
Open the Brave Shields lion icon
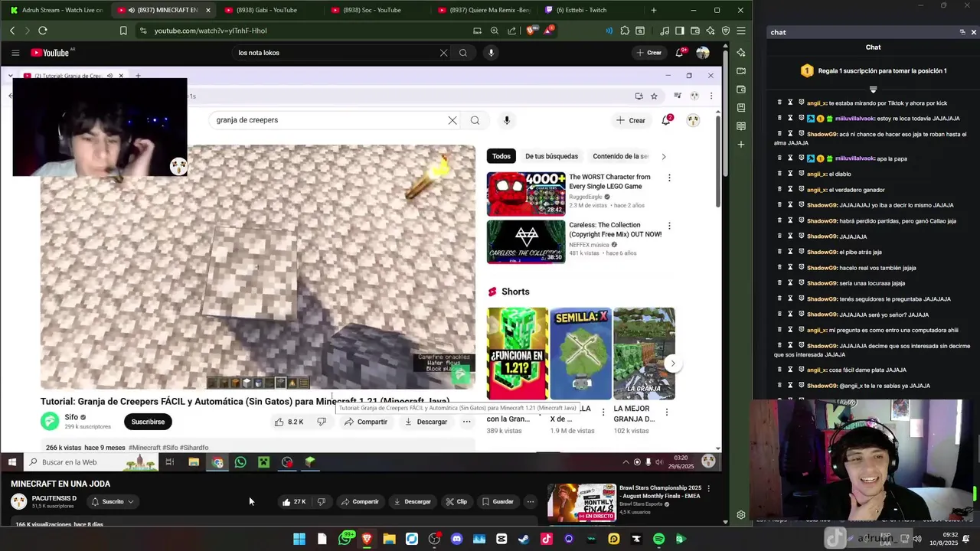click(531, 31)
